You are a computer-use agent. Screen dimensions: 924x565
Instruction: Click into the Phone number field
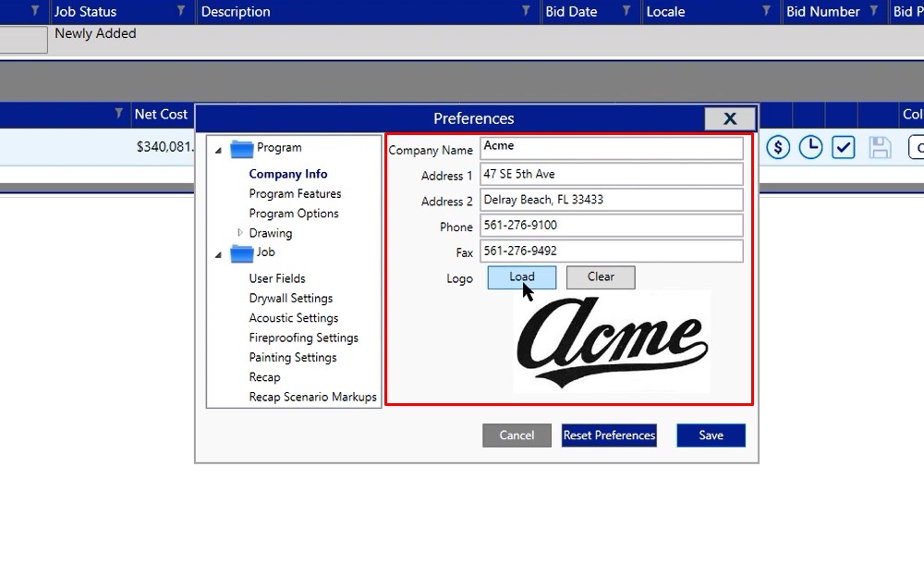pos(611,226)
